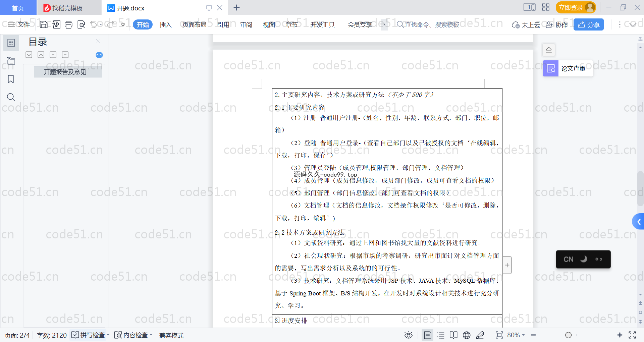Switch to the 插入 ribbon tab

point(165,25)
